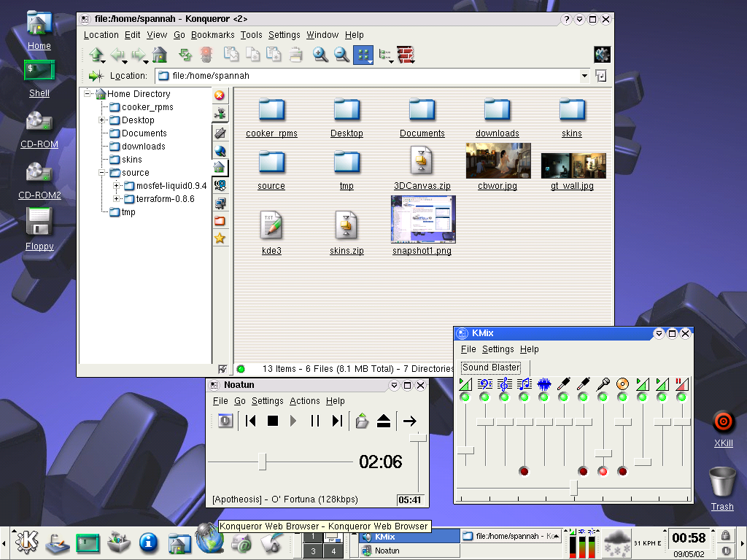Open the Settings menu in KMix

[x=498, y=349]
